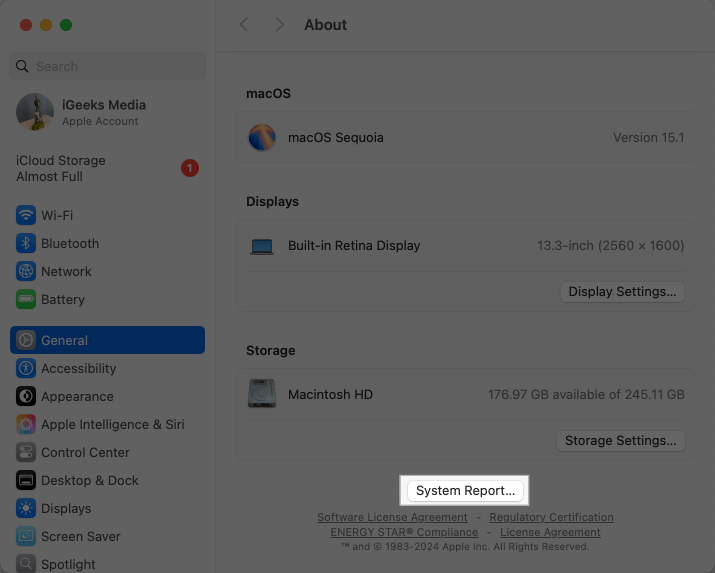This screenshot has height=573, width=715.
Task: Go forward with the right chevron
Action: pyautogui.click(x=280, y=25)
